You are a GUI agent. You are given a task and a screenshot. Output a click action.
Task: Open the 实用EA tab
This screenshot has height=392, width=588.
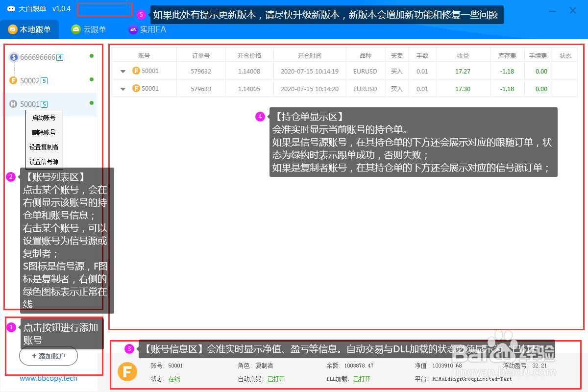(147, 29)
